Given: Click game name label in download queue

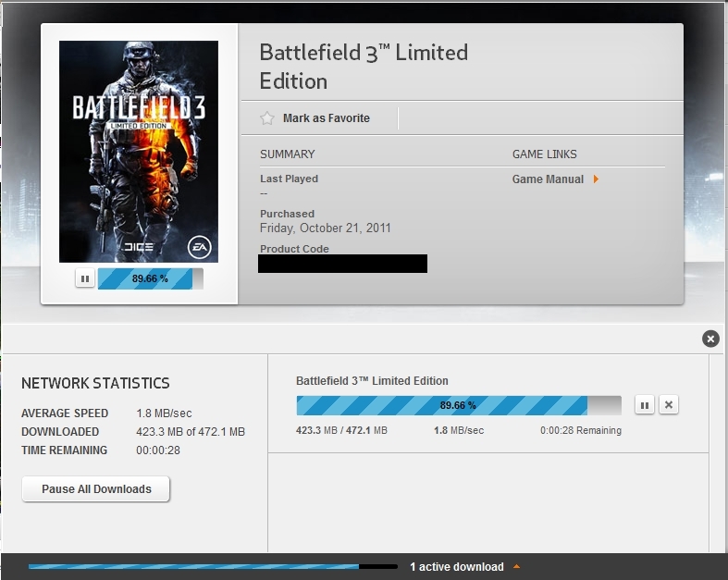Looking at the screenshot, I should (x=372, y=381).
